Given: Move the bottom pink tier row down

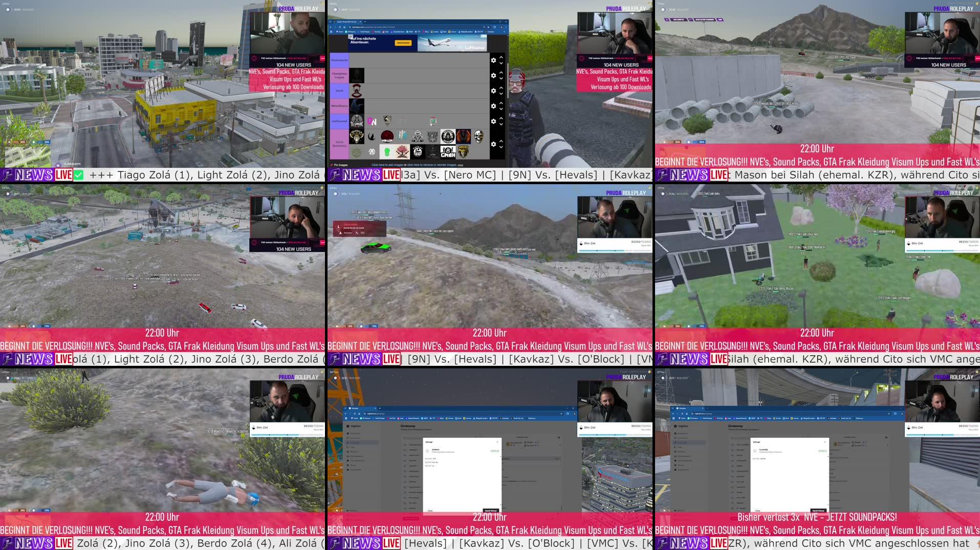Looking at the screenshot, I should (x=501, y=147).
